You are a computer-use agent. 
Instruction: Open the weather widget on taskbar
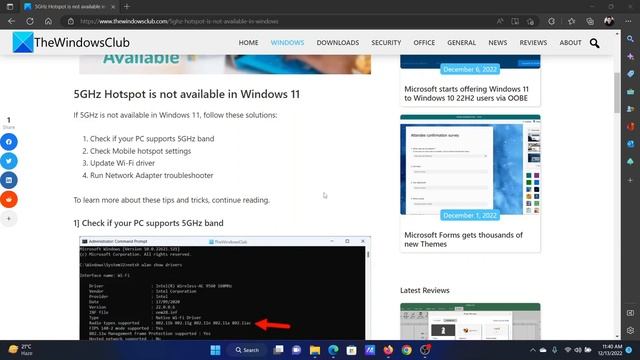20,350
